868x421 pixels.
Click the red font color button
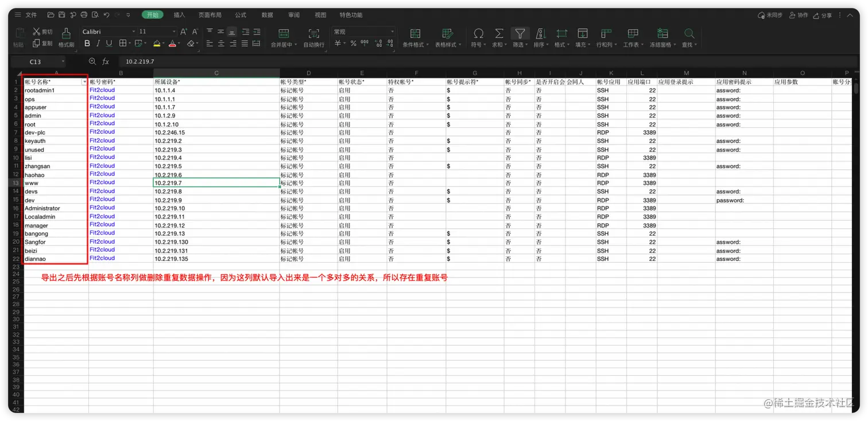(x=172, y=44)
